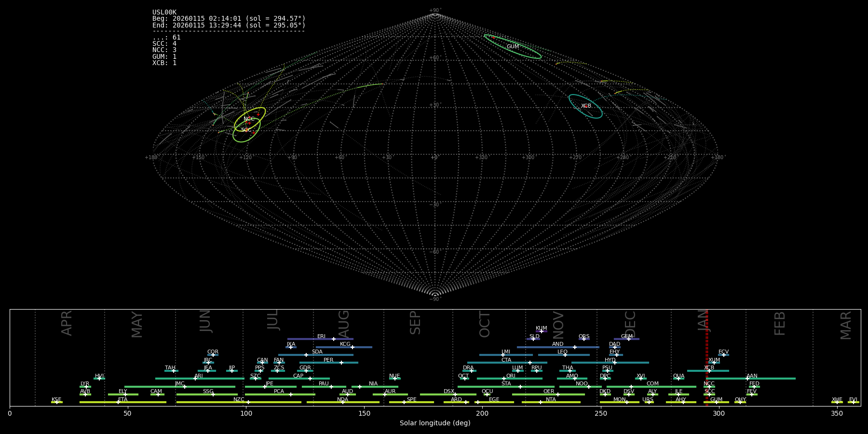Click the LYR shower label in the timeline
The width and height of the screenshot is (868, 434).
click(x=85, y=384)
